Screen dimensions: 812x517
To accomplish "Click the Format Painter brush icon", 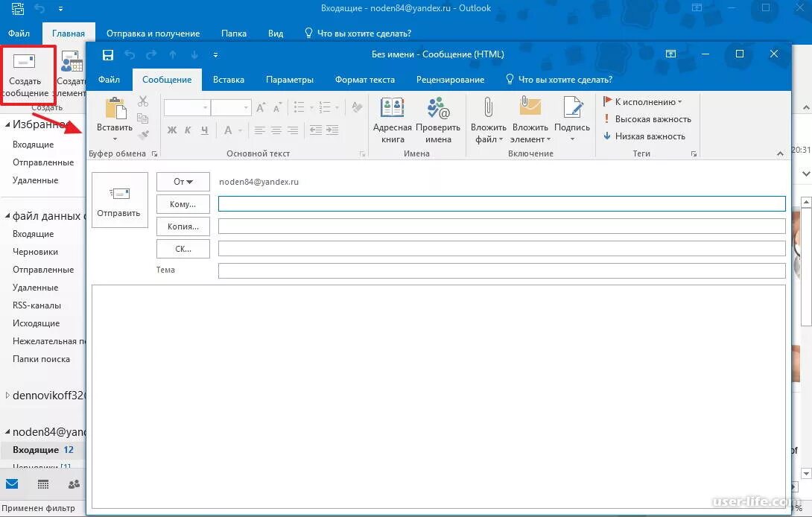I will click(143, 135).
